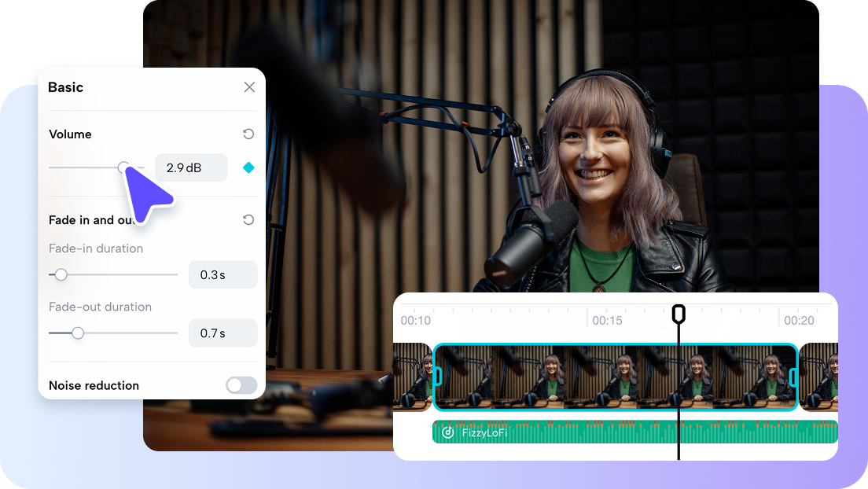The width and height of the screenshot is (868, 489).
Task: Select the 0.7 s fade-out value field
Action: pos(223,333)
